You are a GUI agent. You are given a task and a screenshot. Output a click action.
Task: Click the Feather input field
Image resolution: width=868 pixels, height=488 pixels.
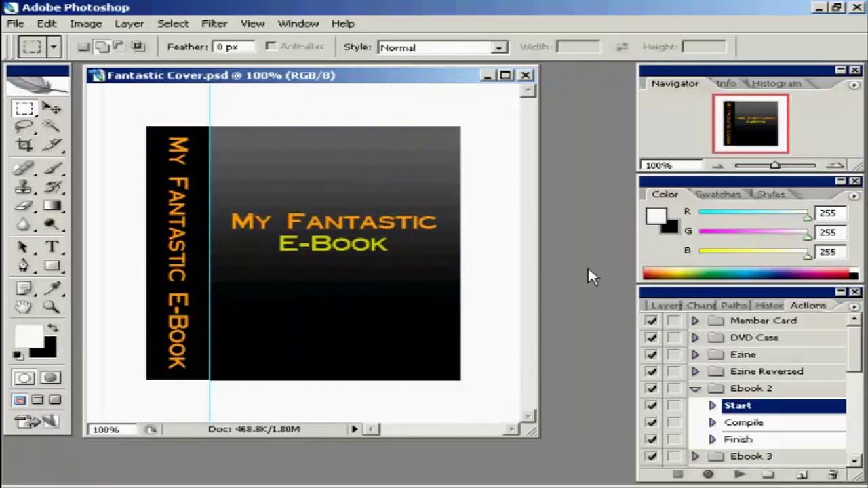tap(234, 47)
